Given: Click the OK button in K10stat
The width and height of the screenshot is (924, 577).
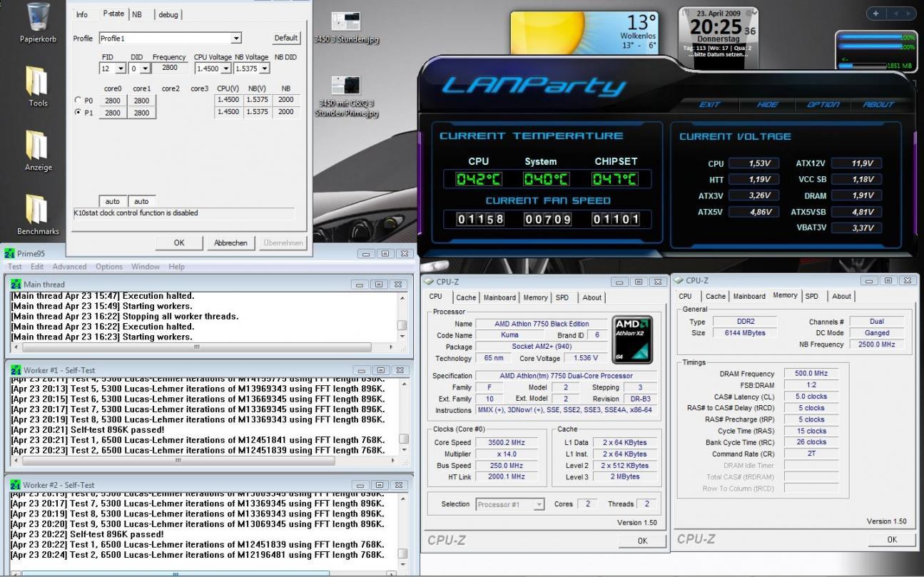Looking at the screenshot, I should point(179,242).
